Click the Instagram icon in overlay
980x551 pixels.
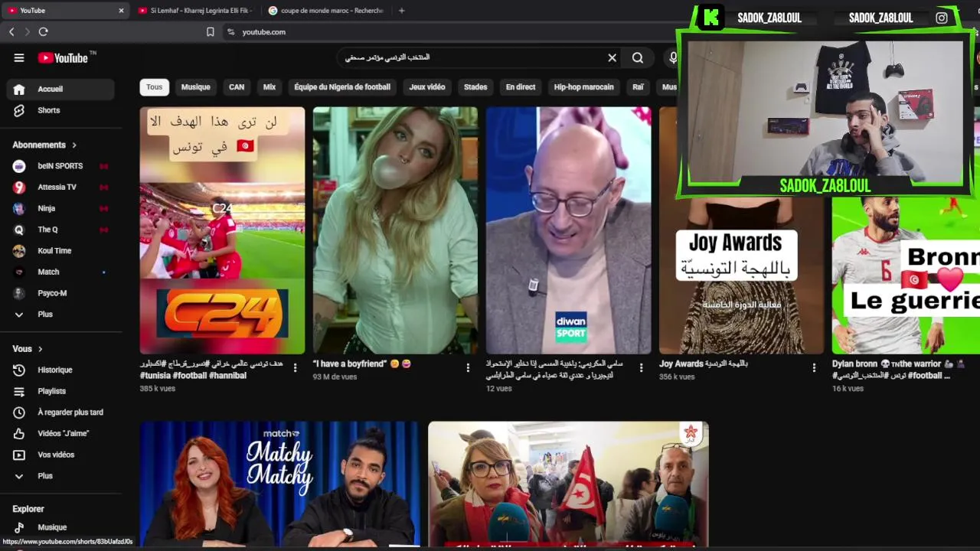[x=942, y=18]
